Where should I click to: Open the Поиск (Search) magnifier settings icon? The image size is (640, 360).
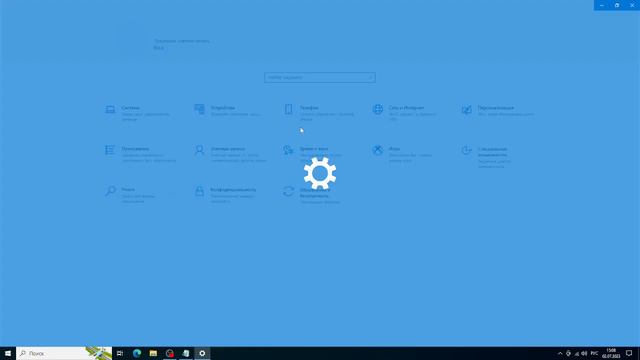pos(110,191)
